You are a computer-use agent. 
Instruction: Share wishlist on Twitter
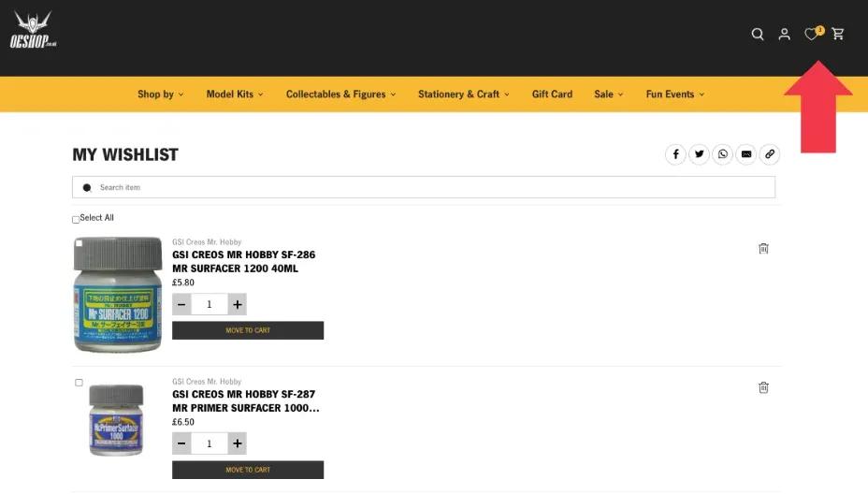699,154
